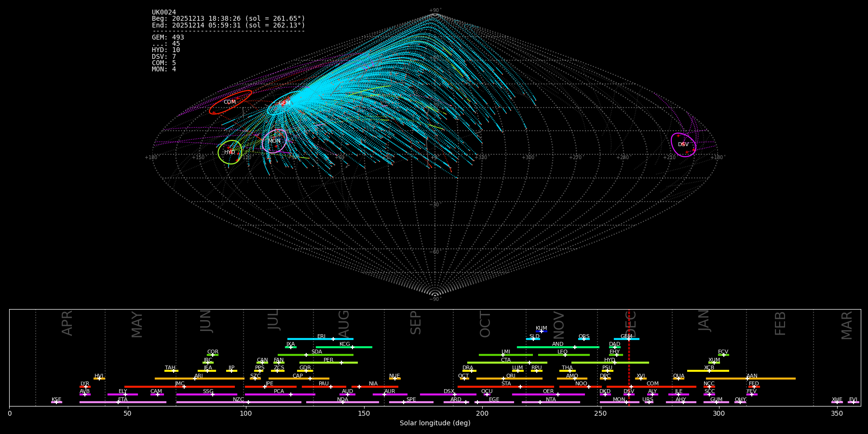Viewport: 868px width, 434px height.
Task: Select the NDA shower bar
Action: [x=342, y=402]
